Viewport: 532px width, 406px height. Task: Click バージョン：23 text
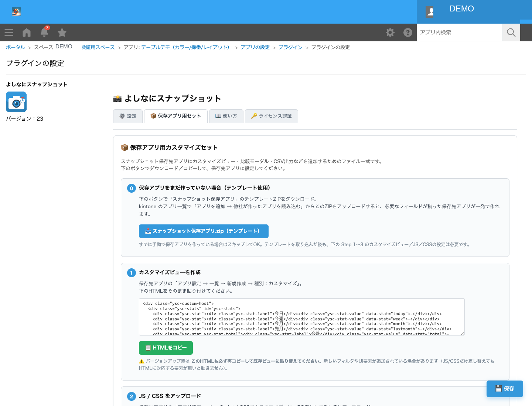coord(25,119)
